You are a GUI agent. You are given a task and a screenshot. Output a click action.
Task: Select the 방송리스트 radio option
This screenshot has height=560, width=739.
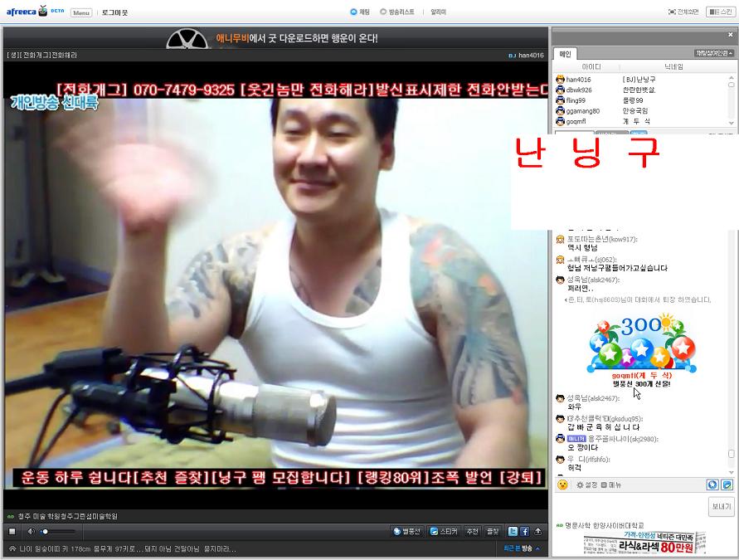pyautogui.click(x=397, y=12)
